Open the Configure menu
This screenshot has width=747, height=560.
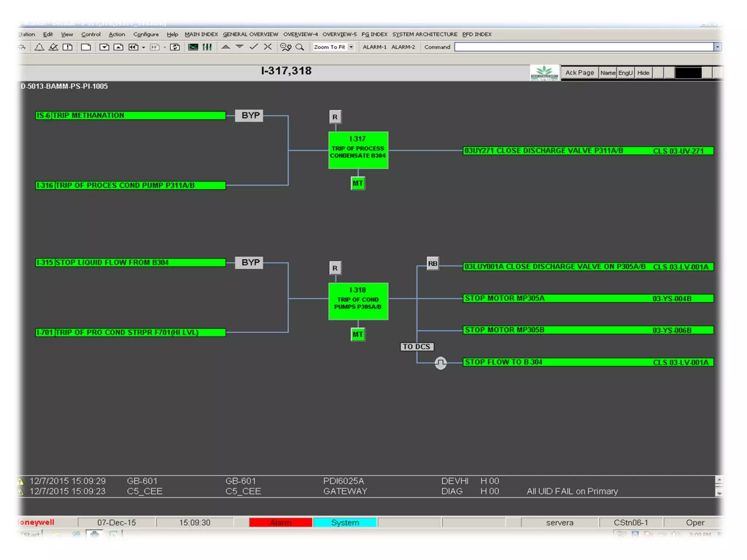click(146, 34)
